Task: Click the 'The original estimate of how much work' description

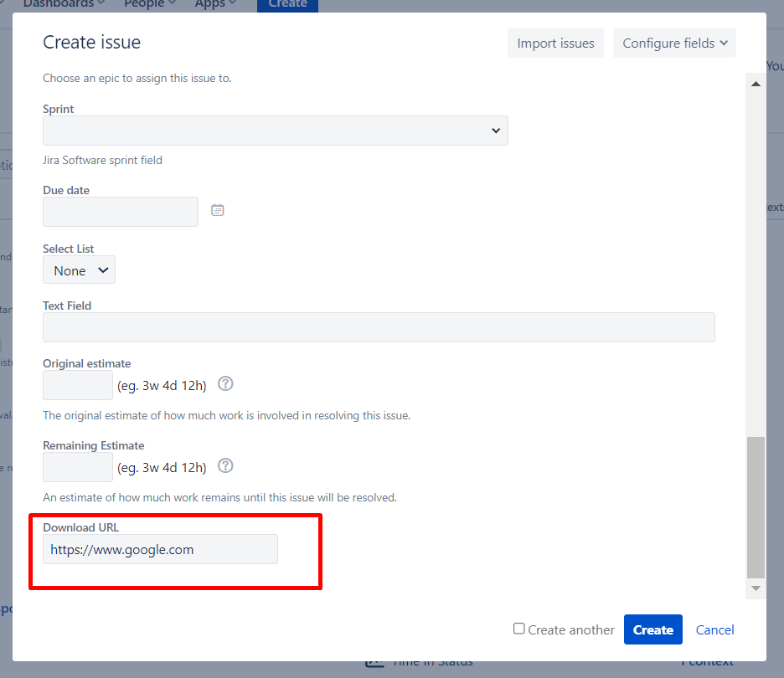Action: 226,416
